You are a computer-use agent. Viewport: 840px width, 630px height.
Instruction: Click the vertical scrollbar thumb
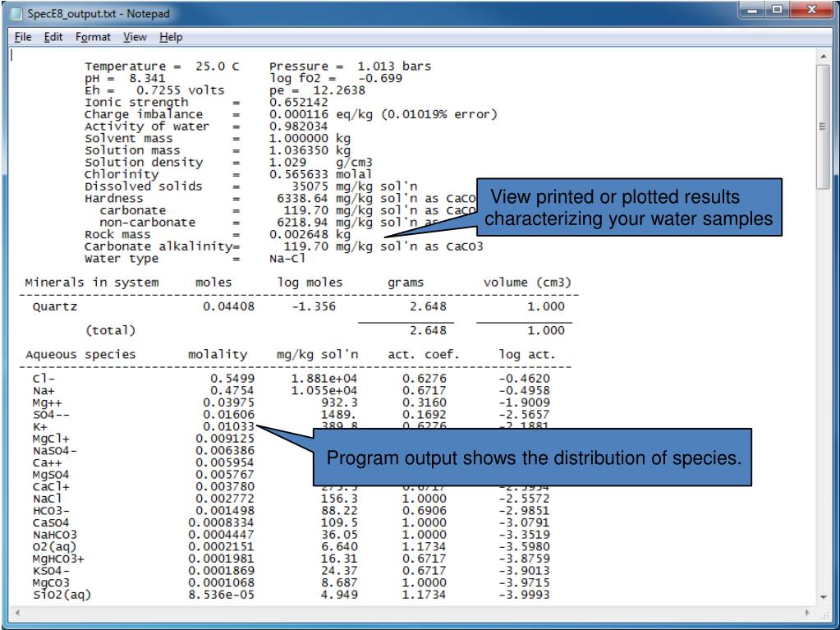[x=826, y=115]
